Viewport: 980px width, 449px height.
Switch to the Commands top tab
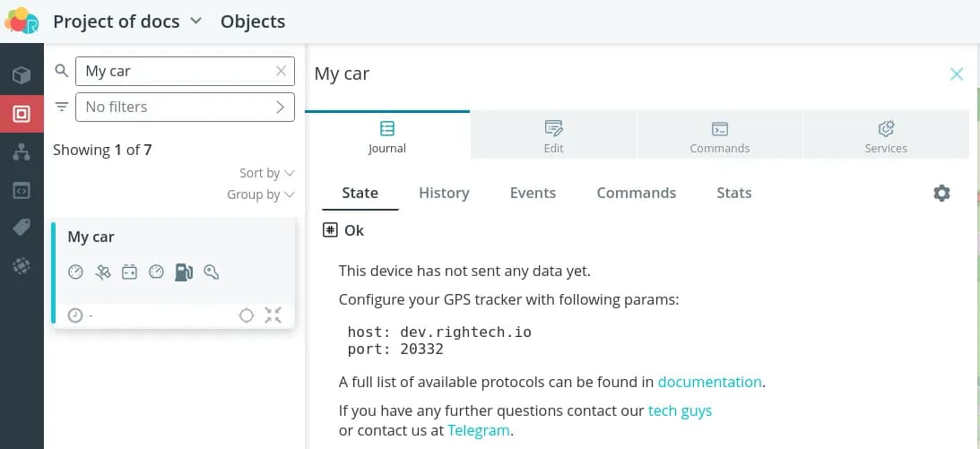719,137
